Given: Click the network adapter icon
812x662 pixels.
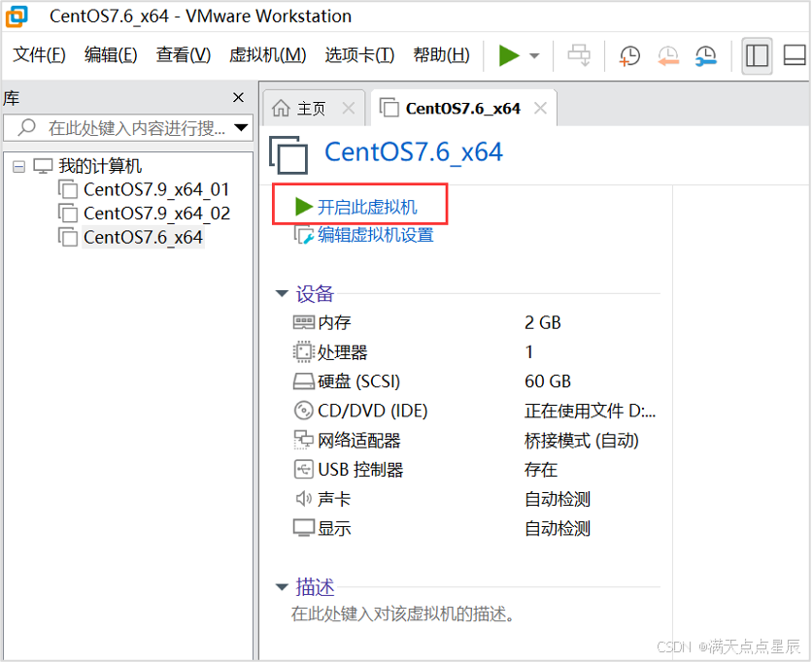Looking at the screenshot, I should coord(303,440).
